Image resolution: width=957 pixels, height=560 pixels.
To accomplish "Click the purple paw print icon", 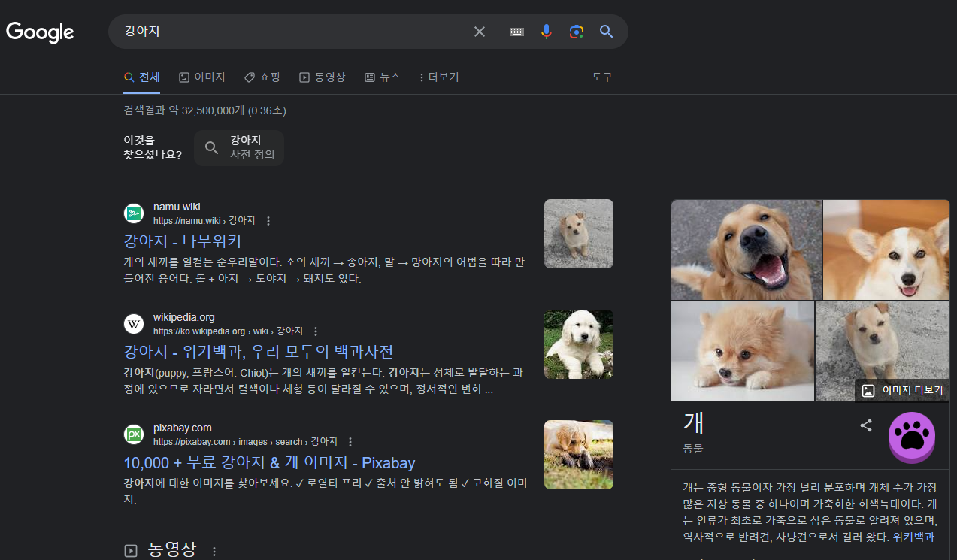I will pyautogui.click(x=912, y=437).
